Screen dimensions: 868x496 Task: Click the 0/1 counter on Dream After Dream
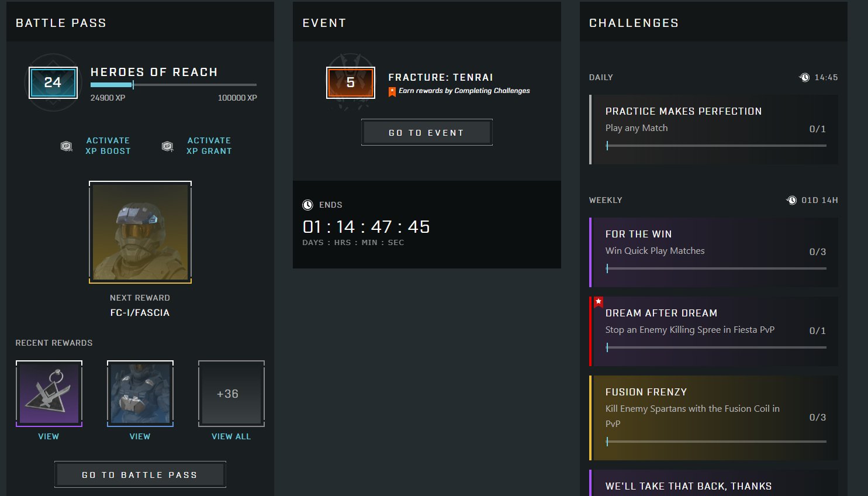pyautogui.click(x=818, y=330)
